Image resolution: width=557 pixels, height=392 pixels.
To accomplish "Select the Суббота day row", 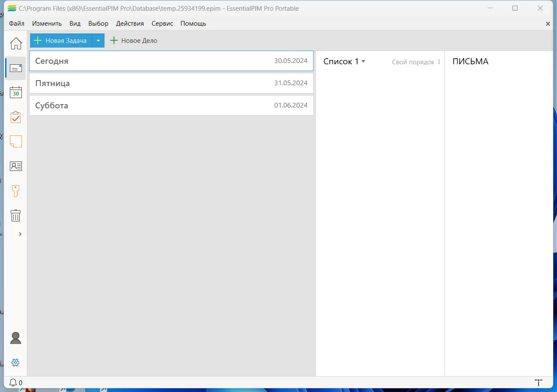I will click(171, 105).
